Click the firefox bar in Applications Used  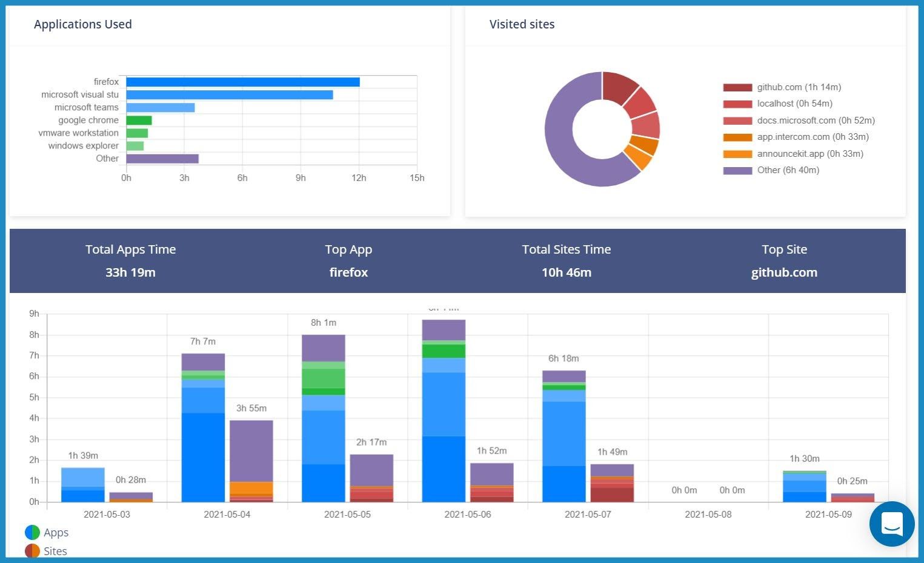[x=242, y=82]
